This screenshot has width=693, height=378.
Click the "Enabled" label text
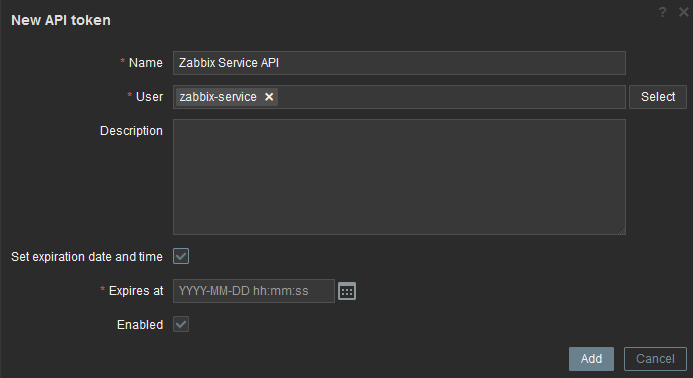point(140,325)
